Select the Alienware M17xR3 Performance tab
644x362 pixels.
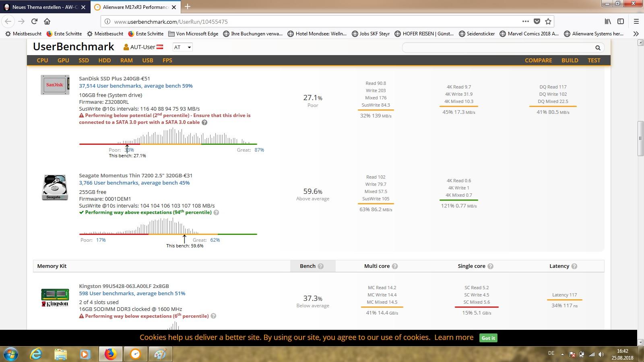tap(135, 7)
